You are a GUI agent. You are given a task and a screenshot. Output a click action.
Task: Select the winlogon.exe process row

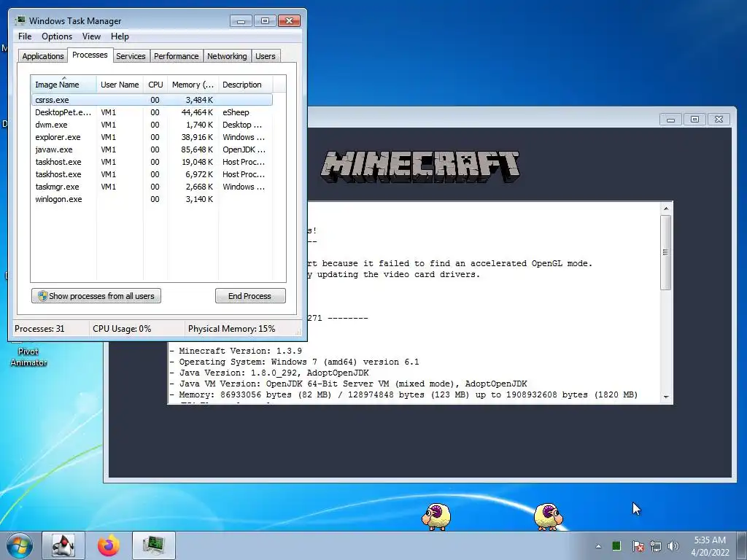point(152,199)
